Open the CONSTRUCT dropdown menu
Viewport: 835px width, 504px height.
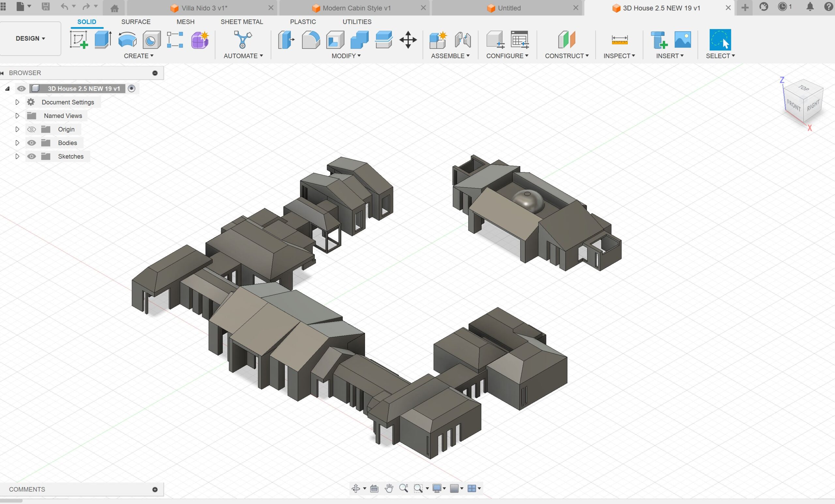(x=566, y=56)
